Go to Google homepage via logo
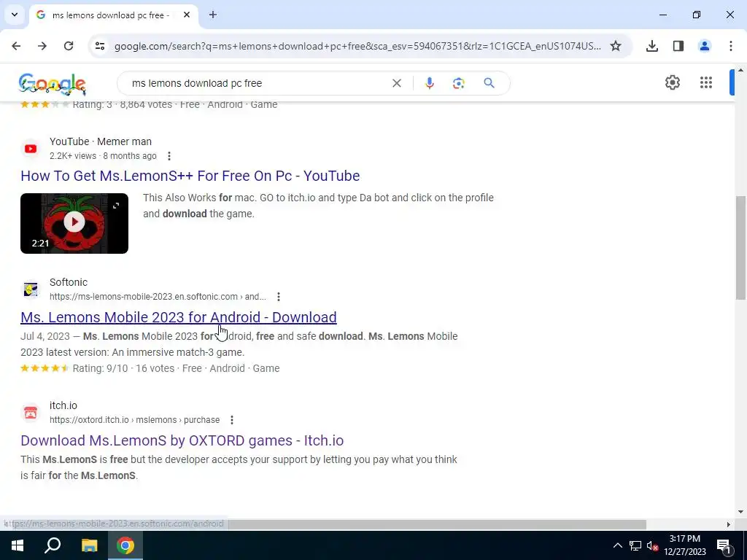This screenshot has width=747, height=560. (53, 85)
